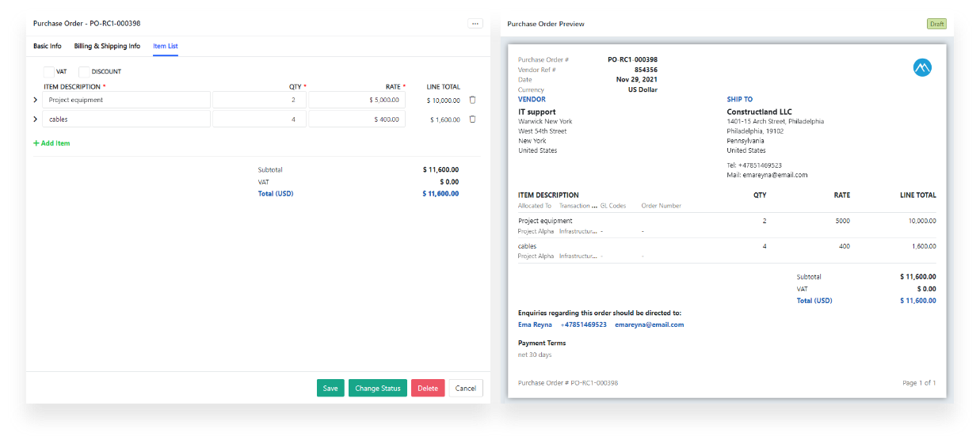Click the $ 5,000.00 rate field

pyautogui.click(x=357, y=100)
